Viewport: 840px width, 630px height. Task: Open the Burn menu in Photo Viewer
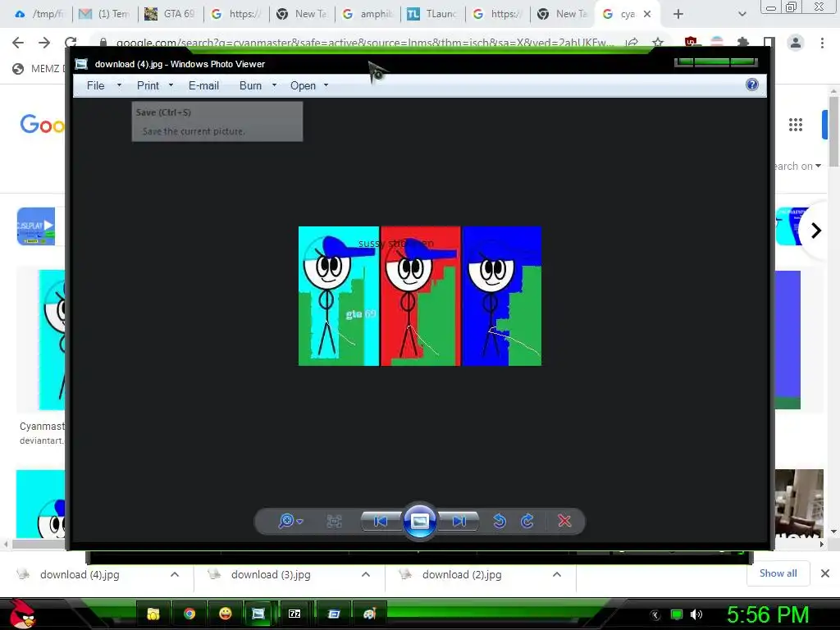tap(250, 85)
